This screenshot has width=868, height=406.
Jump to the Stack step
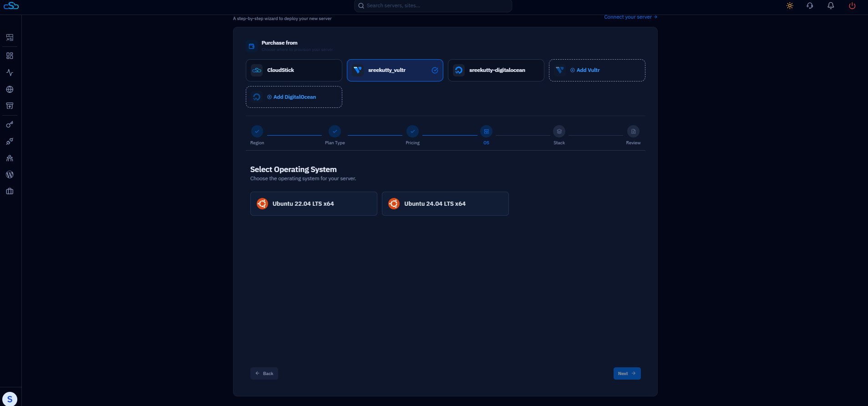[559, 135]
